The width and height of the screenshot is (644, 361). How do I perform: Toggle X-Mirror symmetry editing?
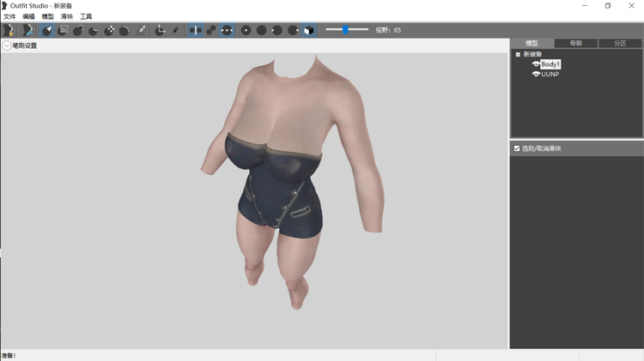point(196,30)
